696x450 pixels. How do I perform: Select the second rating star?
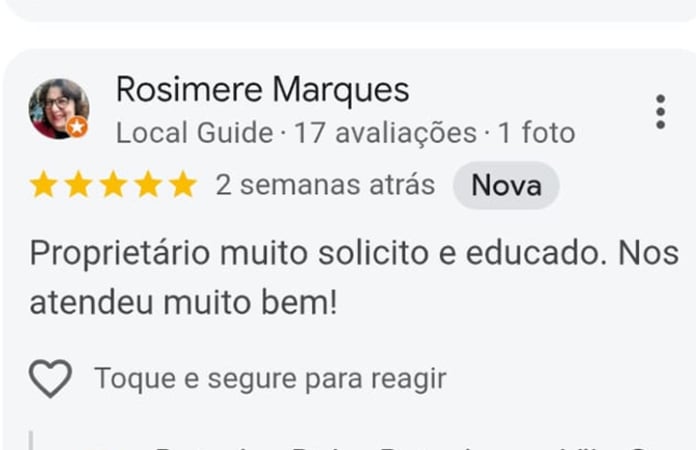tap(78, 185)
